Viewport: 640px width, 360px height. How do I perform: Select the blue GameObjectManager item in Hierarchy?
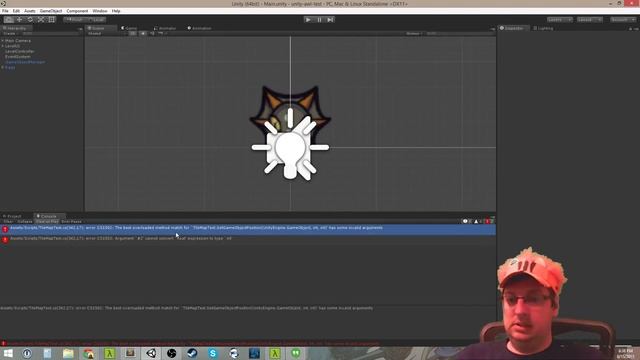[25, 62]
